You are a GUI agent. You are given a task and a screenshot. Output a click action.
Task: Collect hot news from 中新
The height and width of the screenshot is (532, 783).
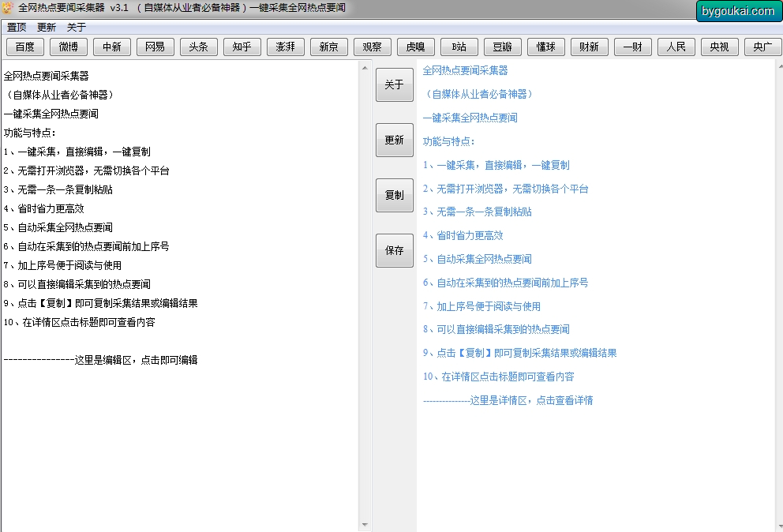click(x=112, y=47)
